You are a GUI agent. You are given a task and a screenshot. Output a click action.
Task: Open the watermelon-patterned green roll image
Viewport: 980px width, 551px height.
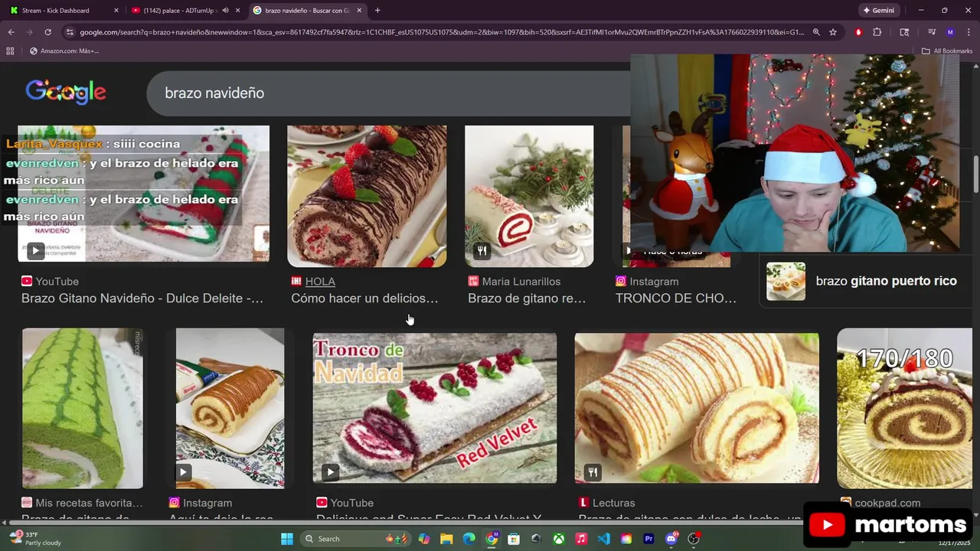pyautogui.click(x=83, y=409)
